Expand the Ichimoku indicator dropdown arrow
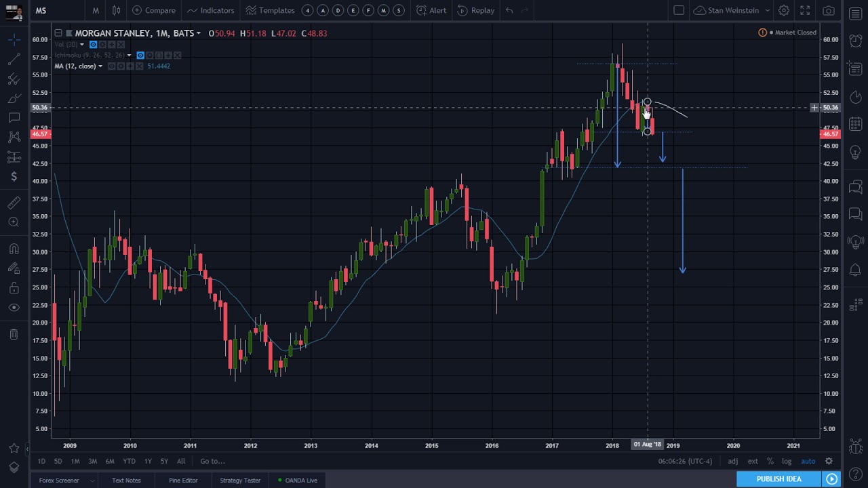868x488 pixels. pos(129,55)
